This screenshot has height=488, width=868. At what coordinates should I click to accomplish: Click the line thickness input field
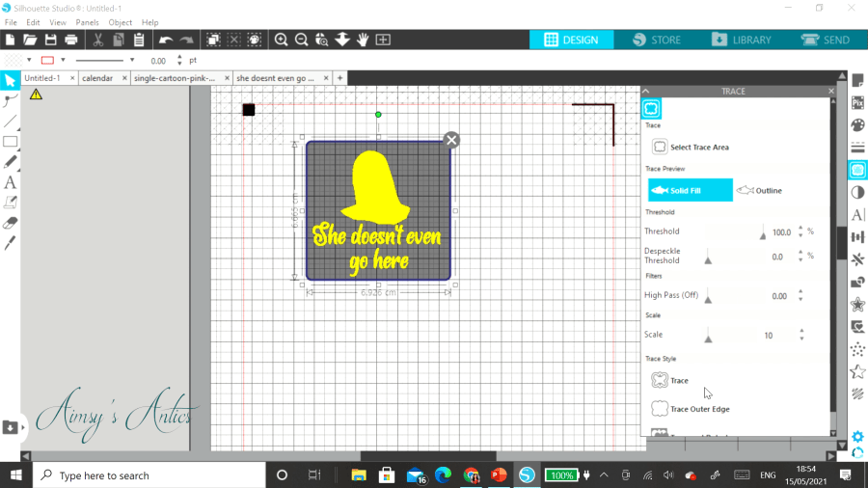click(x=158, y=61)
